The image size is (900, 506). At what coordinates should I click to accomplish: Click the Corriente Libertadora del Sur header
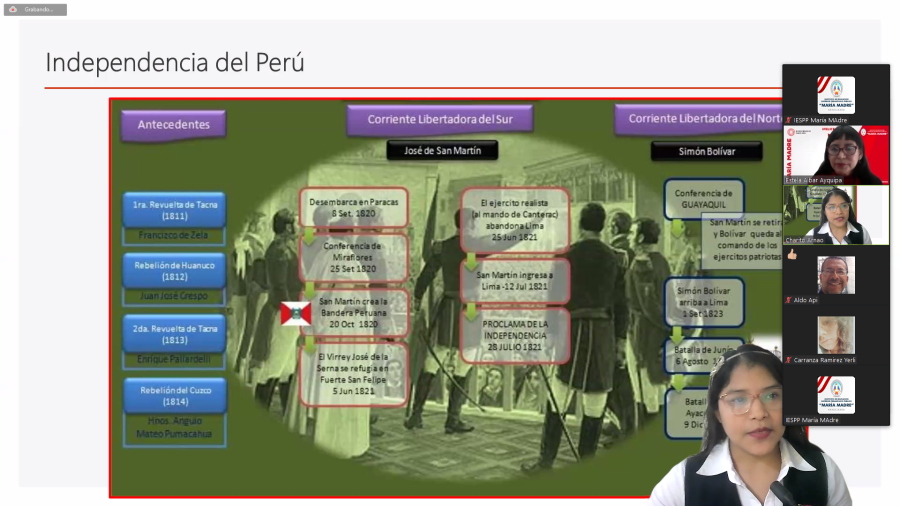[x=439, y=119]
